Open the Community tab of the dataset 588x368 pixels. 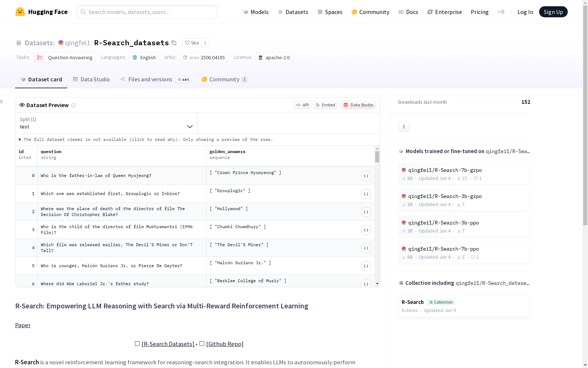[x=225, y=79]
